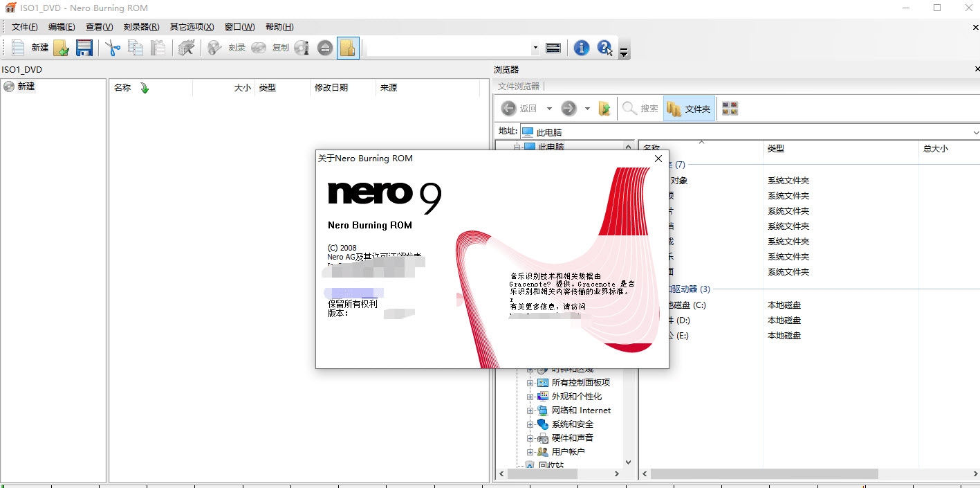Toggle the 文件夹 folders pane button
Image resolution: width=980 pixels, height=488 pixels.
[689, 108]
